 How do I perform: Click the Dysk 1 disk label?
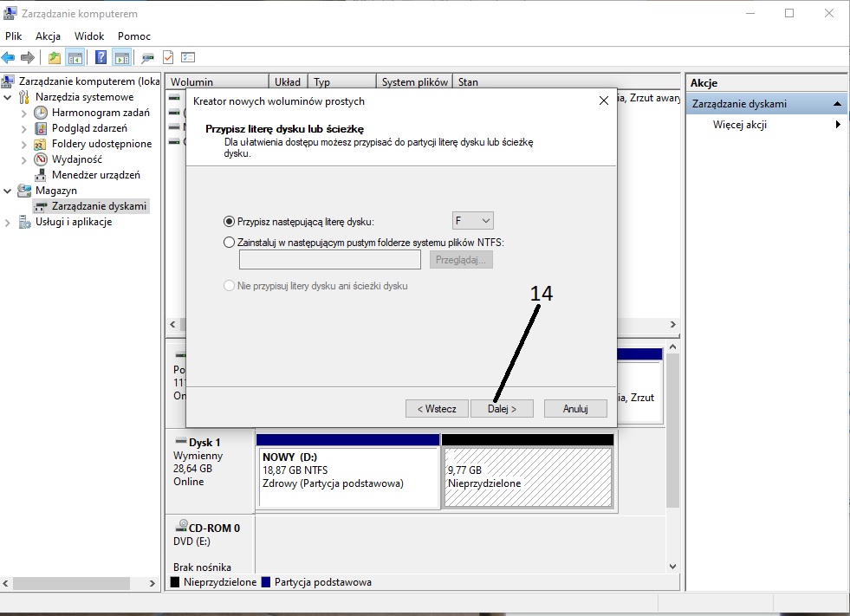[x=204, y=443]
